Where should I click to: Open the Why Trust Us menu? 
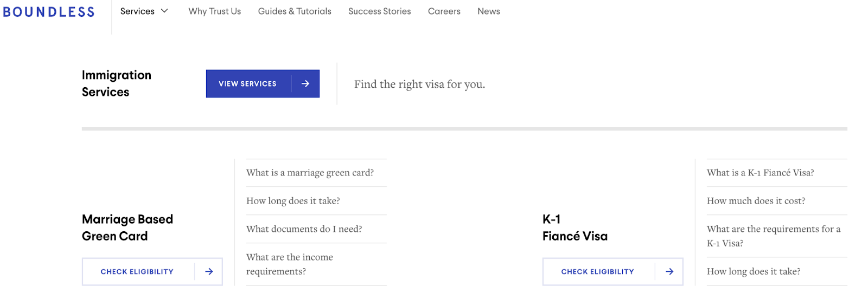[215, 11]
